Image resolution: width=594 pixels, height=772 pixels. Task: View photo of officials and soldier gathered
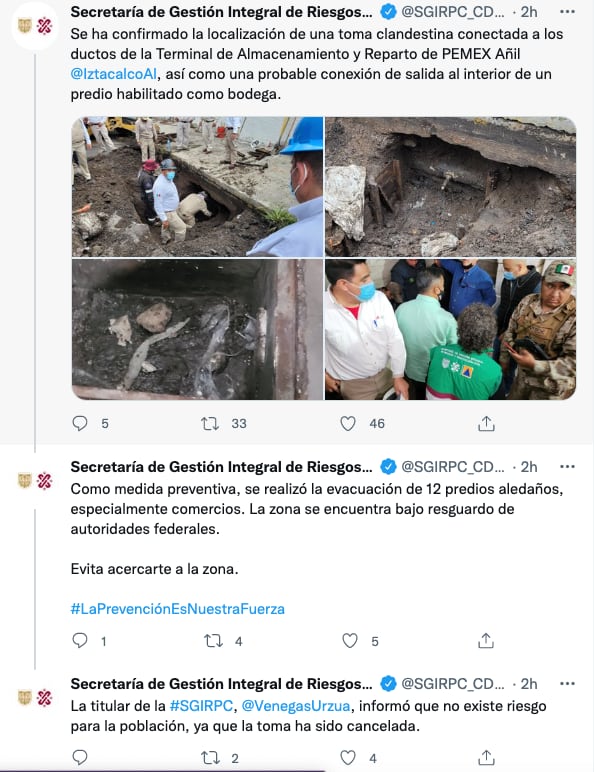point(451,329)
